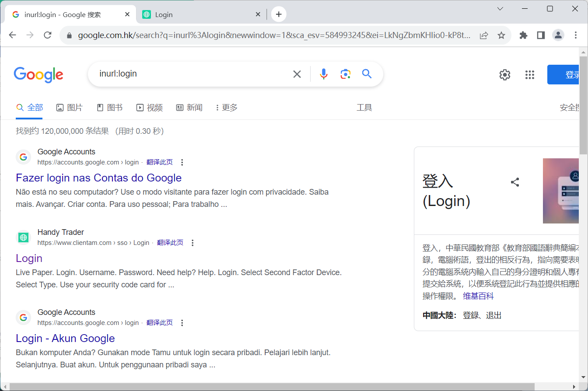Click the 安全搜索 setting text
The image size is (588, 391).
[570, 108]
